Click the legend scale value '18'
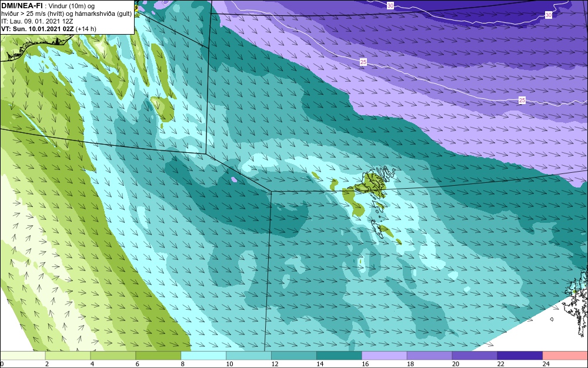Screen dimensions: 588x368 [410, 364]
